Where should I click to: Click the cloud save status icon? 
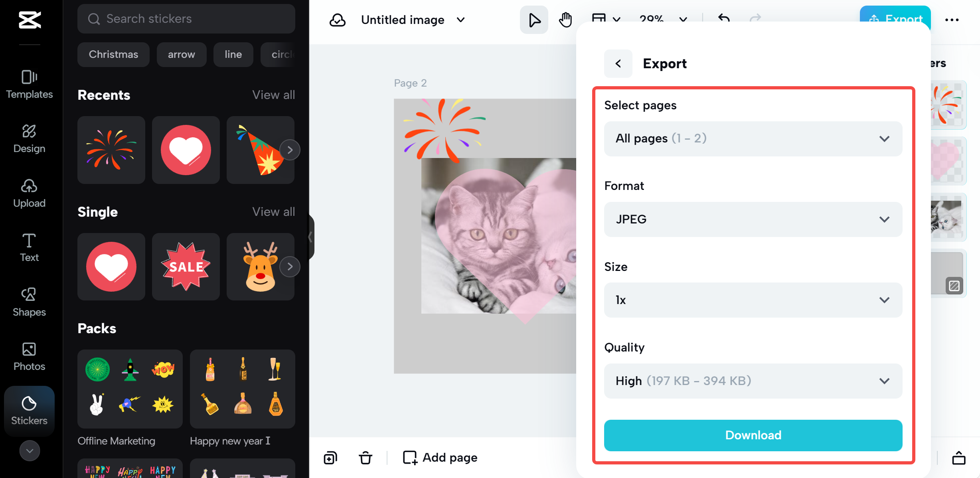tap(337, 20)
